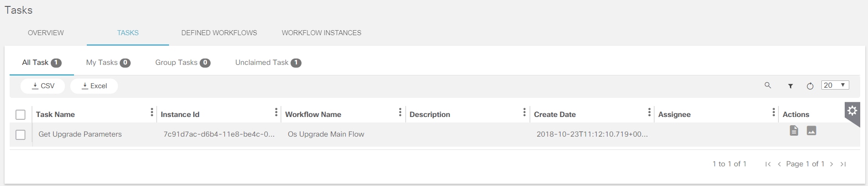Open the table filter icon
Viewport: 868px width, 186px height.
(x=790, y=86)
